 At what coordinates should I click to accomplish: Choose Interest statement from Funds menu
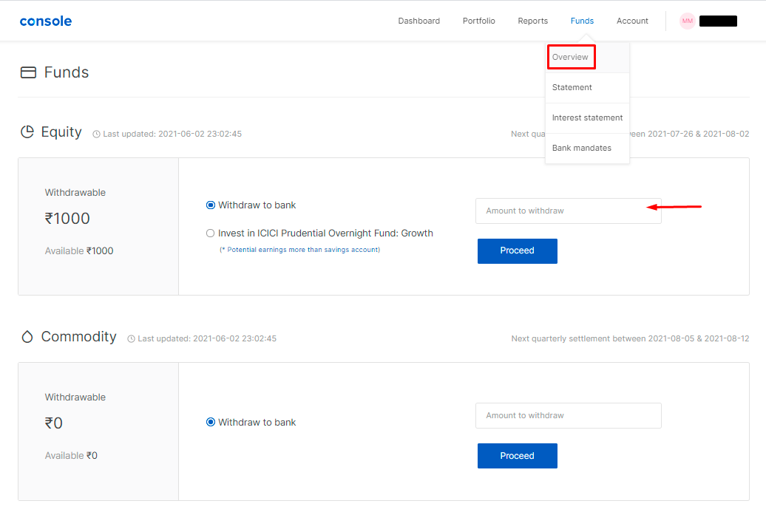click(587, 117)
